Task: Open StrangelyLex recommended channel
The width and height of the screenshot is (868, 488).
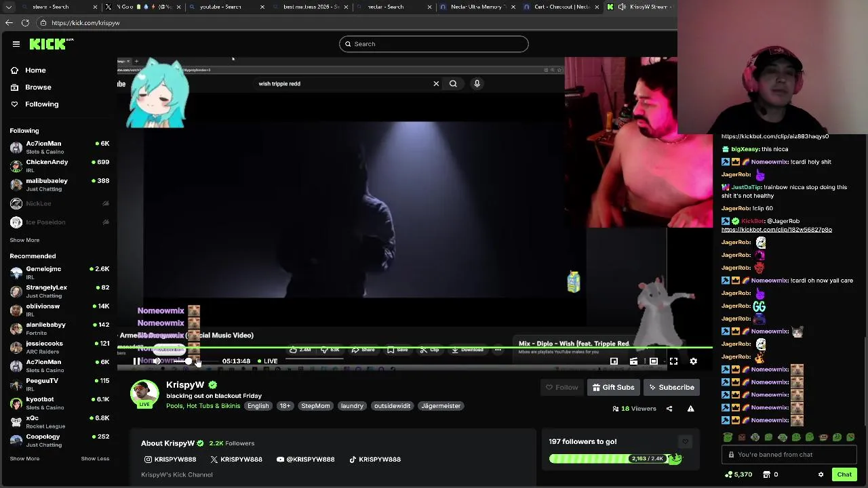Action: click(60, 291)
